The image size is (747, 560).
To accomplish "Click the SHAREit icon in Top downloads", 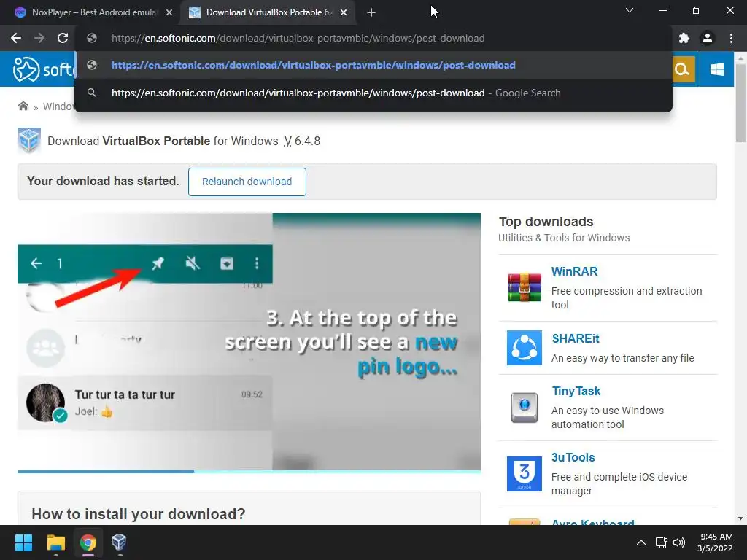I will tap(524, 348).
